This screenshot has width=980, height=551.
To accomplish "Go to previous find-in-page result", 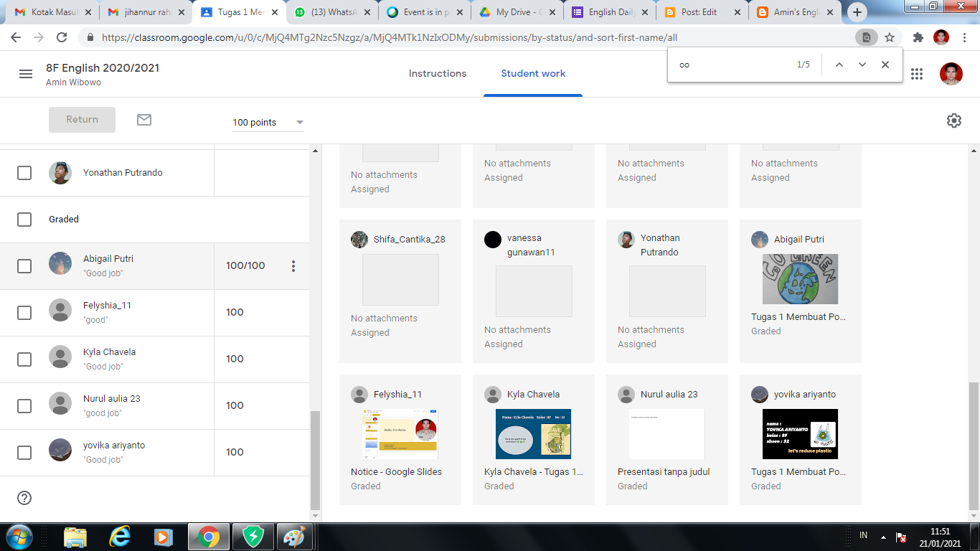I will click(x=839, y=65).
